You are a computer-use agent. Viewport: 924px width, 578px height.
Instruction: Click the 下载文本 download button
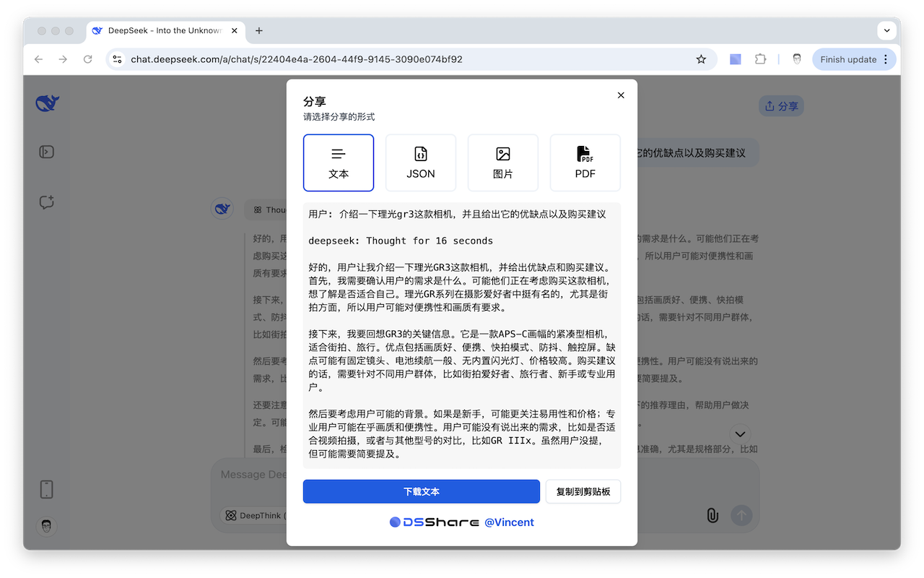click(x=422, y=491)
